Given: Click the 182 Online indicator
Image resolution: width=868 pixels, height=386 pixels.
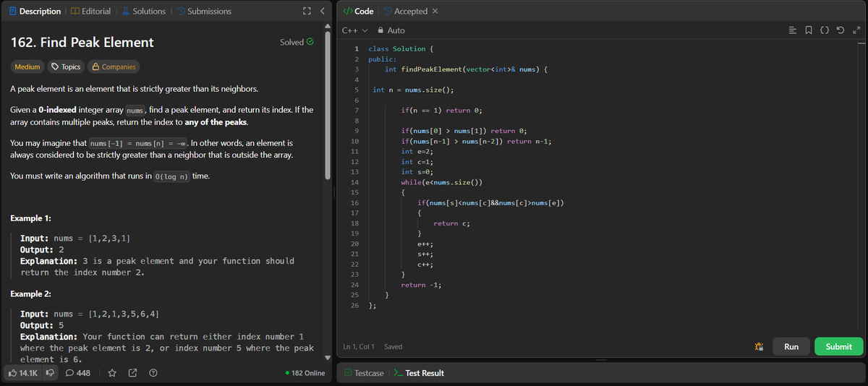Looking at the screenshot, I should pyautogui.click(x=305, y=373).
